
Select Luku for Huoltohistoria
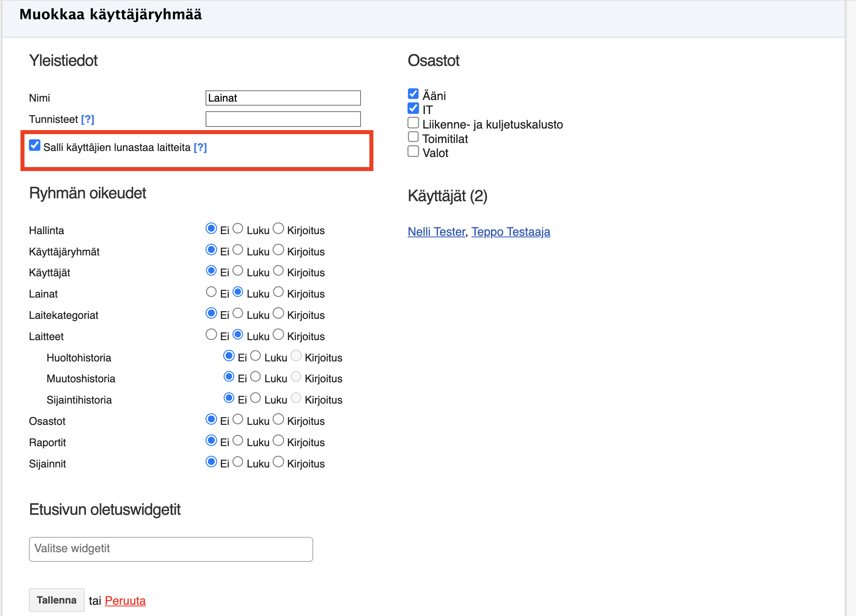pos(255,356)
